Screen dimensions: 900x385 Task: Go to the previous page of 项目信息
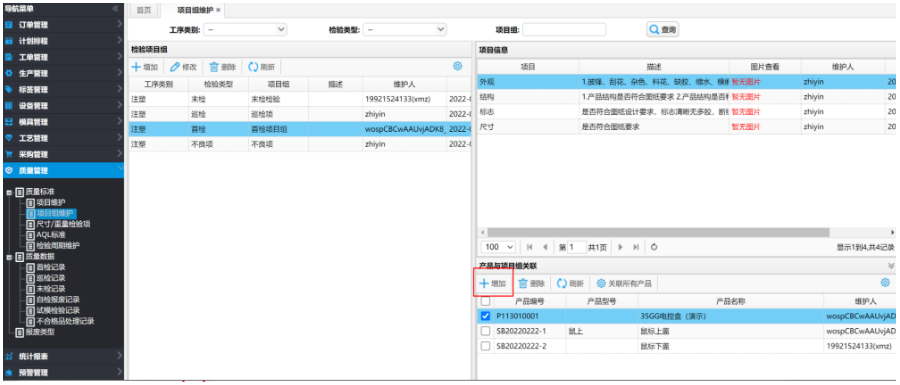pyautogui.click(x=545, y=247)
